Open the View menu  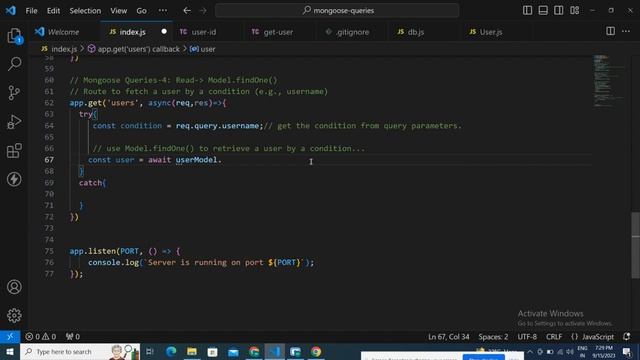click(x=118, y=11)
